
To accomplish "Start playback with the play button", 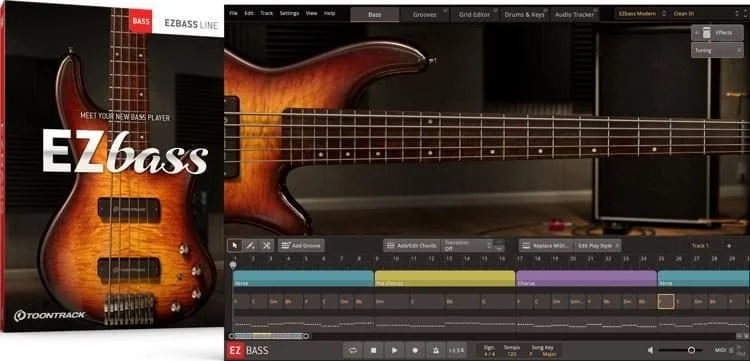I will pyautogui.click(x=394, y=350).
